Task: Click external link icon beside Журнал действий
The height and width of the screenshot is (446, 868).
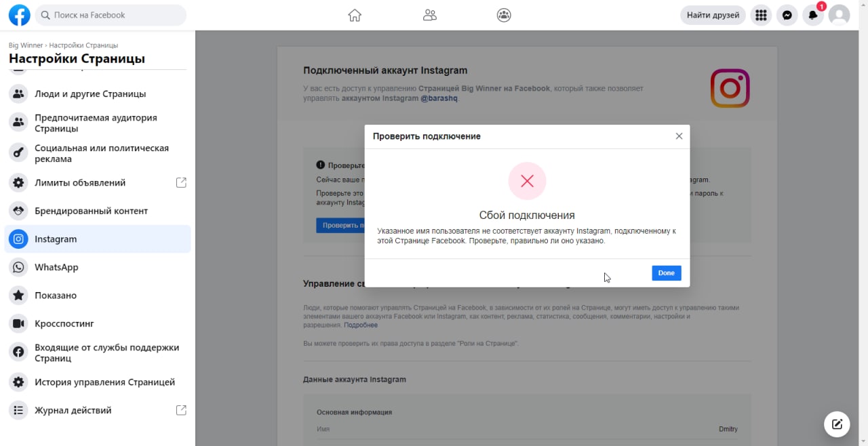Action: 181,410
